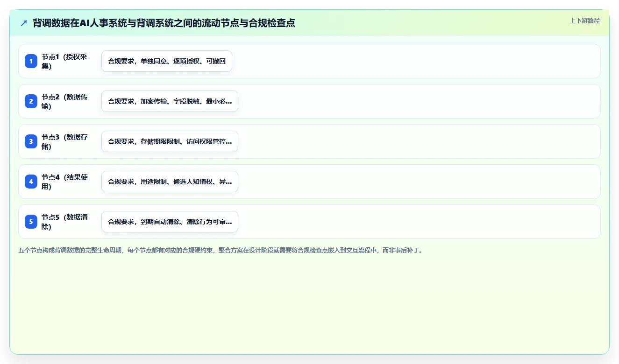Click empty area of the 节点1 row card

416,61
